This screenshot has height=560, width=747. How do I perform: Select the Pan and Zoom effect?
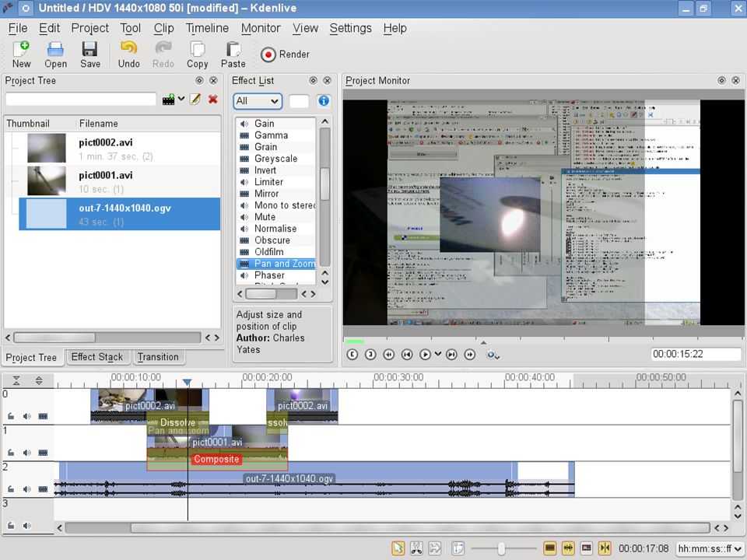click(x=275, y=264)
